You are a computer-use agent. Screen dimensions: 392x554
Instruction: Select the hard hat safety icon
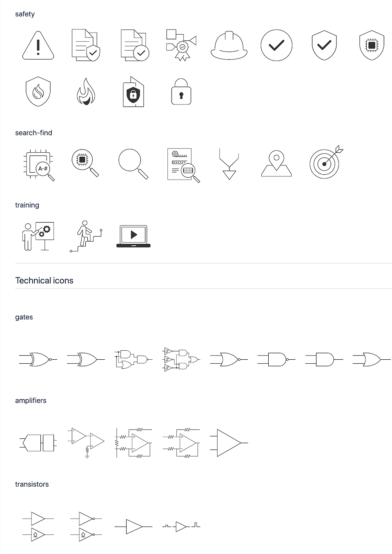click(x=229, y=45)
